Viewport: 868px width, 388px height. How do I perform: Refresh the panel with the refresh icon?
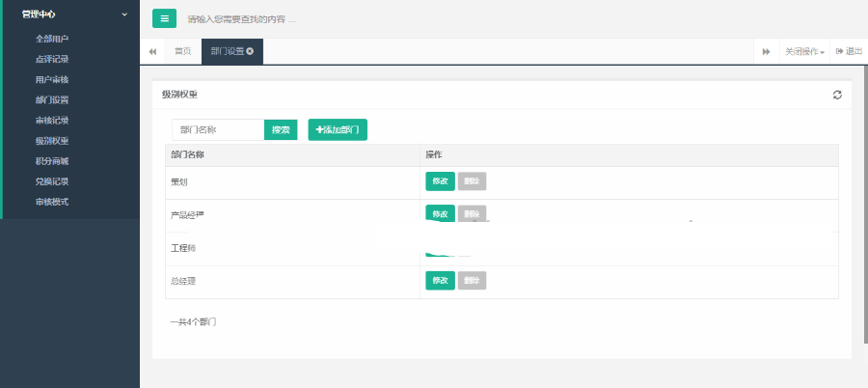pos(837,95)
